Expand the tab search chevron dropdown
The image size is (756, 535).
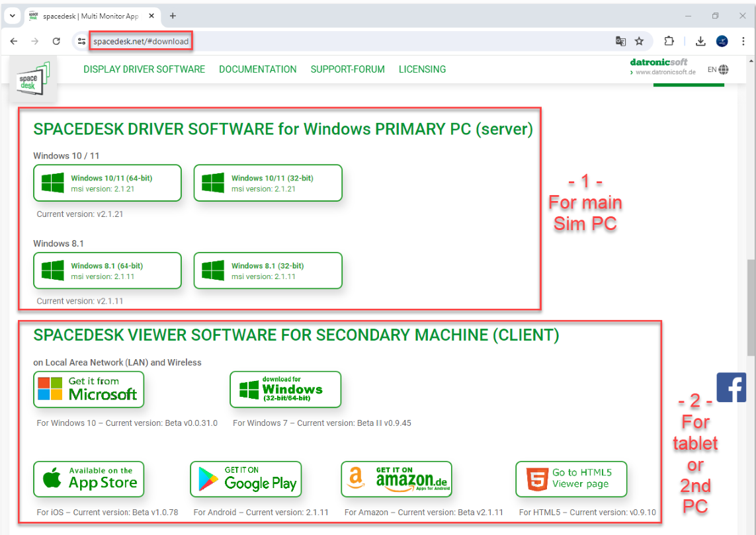[x=13, y=16]
